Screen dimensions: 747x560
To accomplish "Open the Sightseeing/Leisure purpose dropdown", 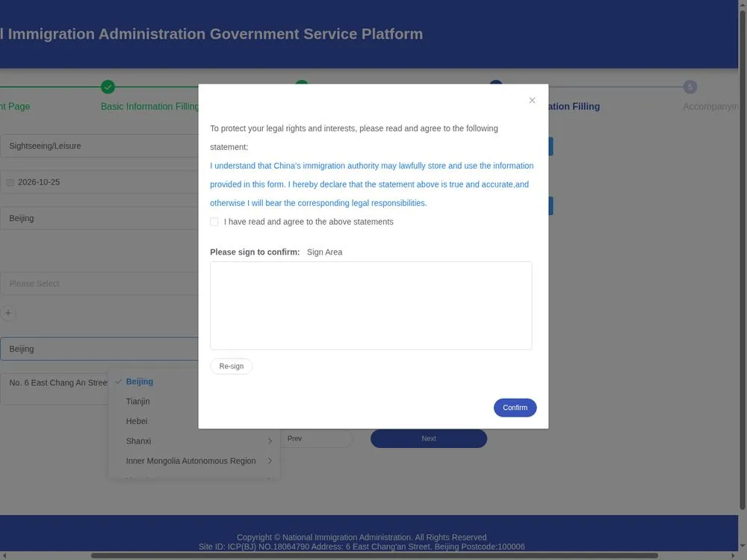I will [99, 146].
